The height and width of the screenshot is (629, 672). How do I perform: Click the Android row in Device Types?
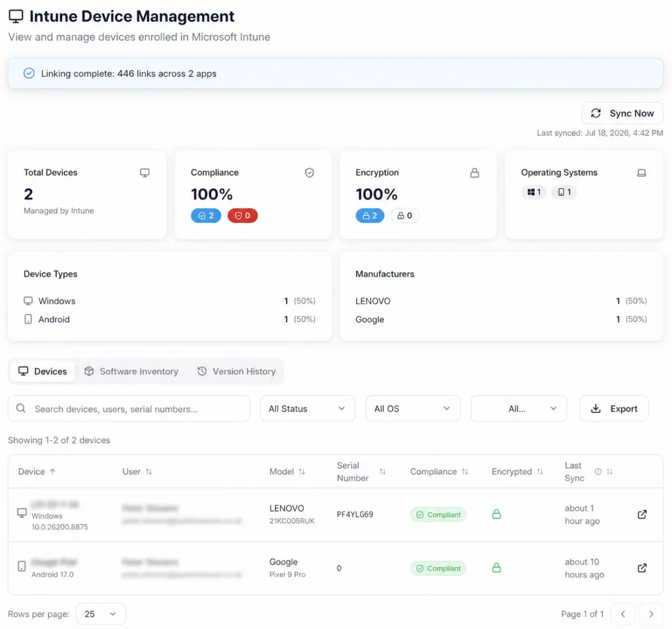pos(170,319)
